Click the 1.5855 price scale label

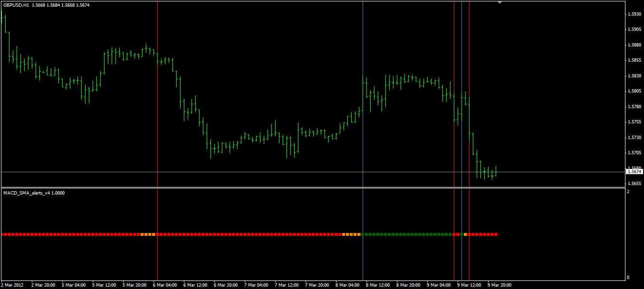(x=634, y=60)
